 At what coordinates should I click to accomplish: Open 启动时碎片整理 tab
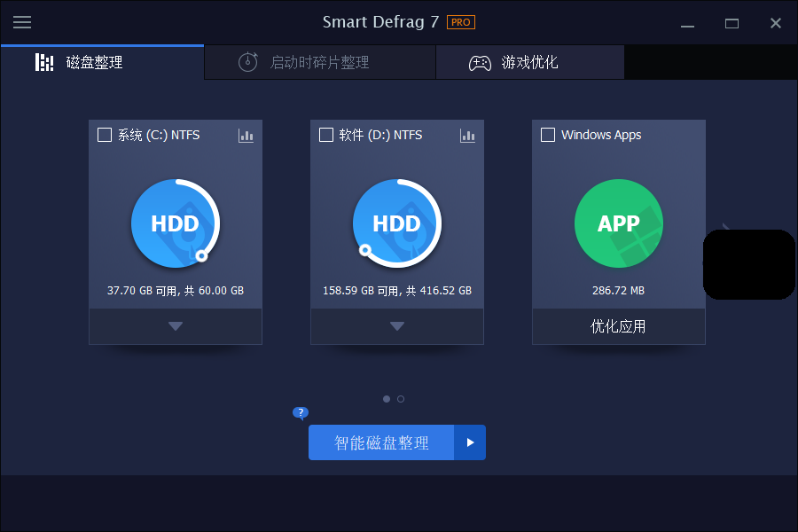tap(319, 62)
